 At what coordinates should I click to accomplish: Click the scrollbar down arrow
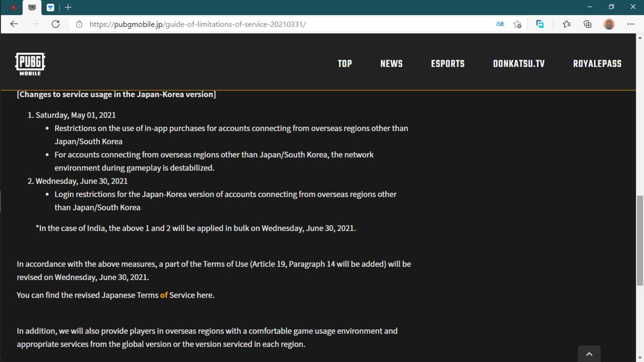[x=640, y=358]
